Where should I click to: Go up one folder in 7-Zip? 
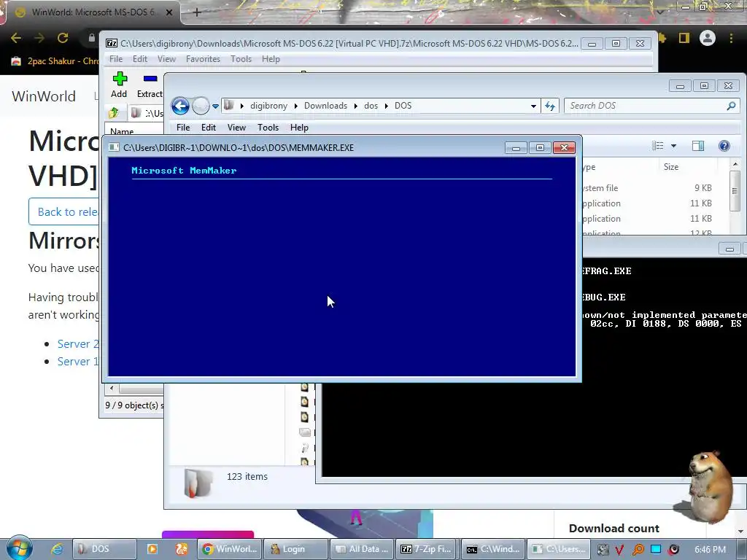coord(114,113)
